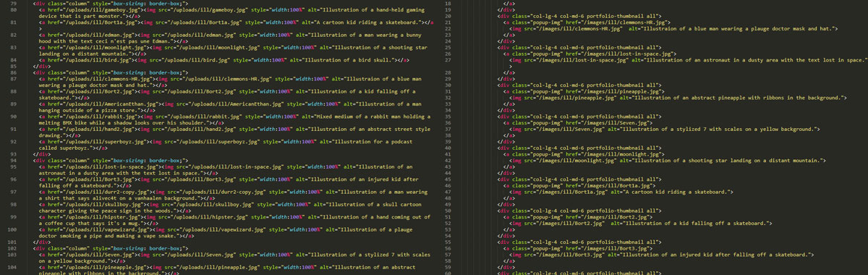The image size is (868, 275).
Task: Select line number 79 in left gutter
Action: coord(13,4)
